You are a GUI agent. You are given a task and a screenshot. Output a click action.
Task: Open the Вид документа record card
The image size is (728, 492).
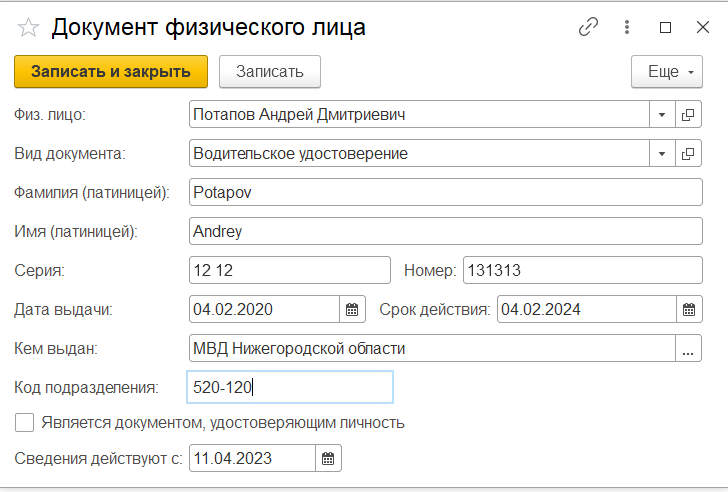[689, 154]
